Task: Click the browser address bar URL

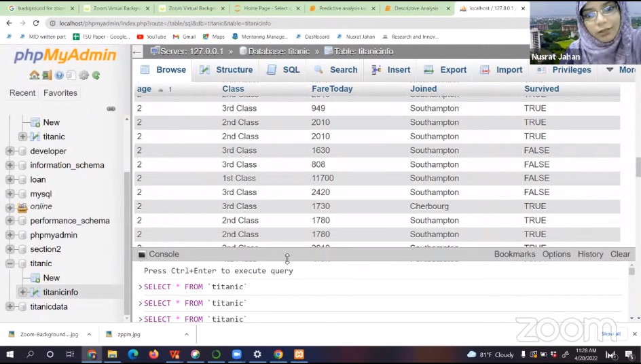Action: click(x=165, y=23)
